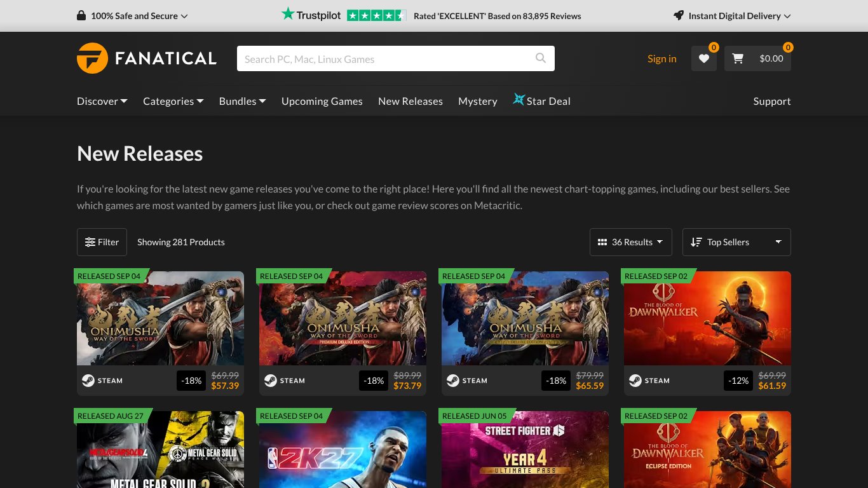Click Steam icon on Dawnwalker $61.59 card
The image size is (868, 488).
[x=635, y=381]
